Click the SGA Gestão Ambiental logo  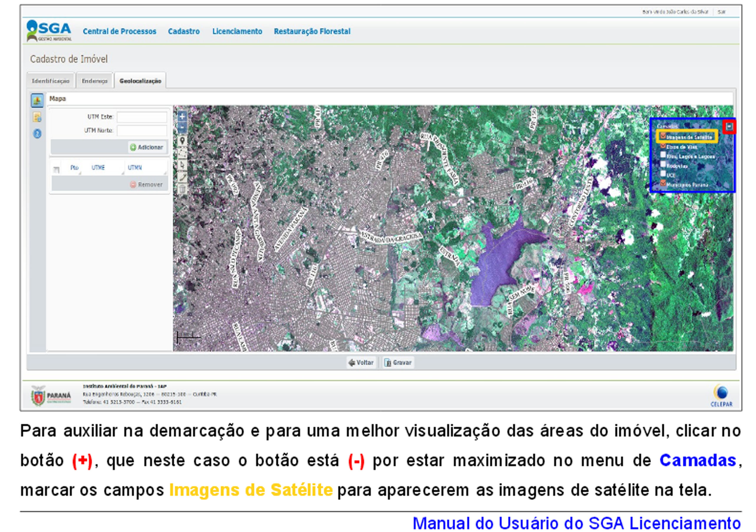(49, 31)
